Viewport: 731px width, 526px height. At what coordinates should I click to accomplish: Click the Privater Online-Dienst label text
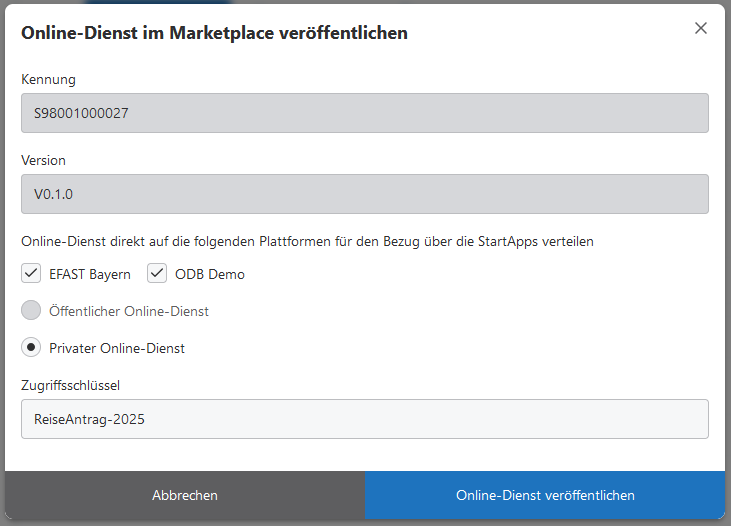coord(117,348)
